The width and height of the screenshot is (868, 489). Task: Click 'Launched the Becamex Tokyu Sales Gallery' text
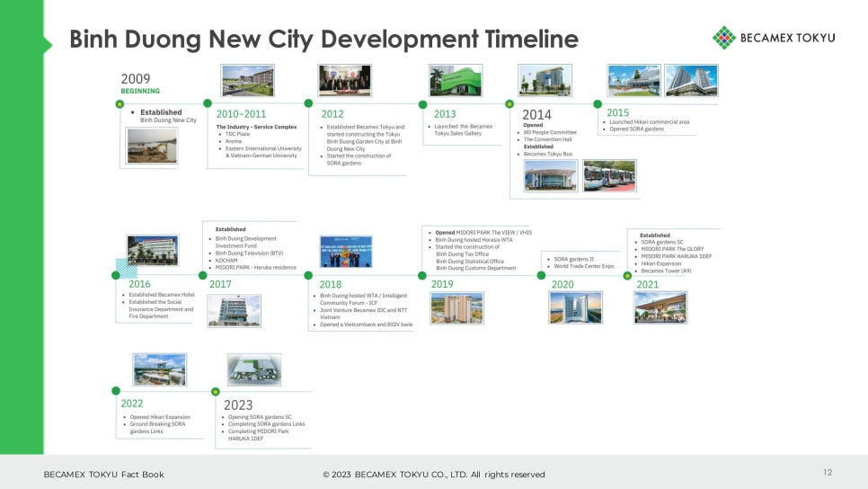coord(463,129)
